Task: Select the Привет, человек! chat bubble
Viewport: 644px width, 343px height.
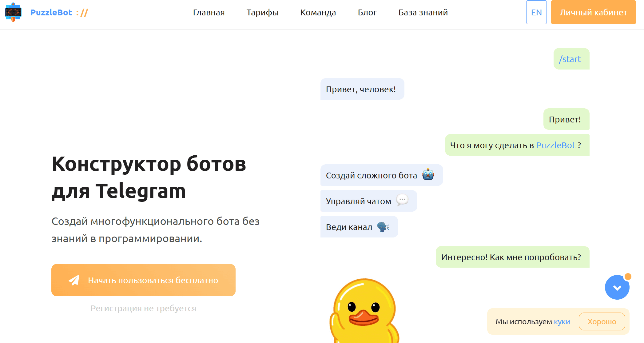Action: [x=362, y=89]
